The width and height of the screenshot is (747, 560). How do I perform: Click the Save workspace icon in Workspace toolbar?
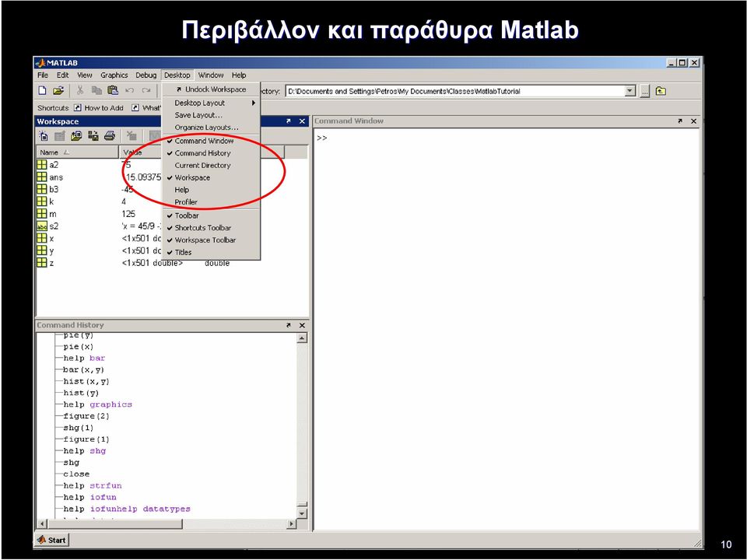click(x=93, y=136)
